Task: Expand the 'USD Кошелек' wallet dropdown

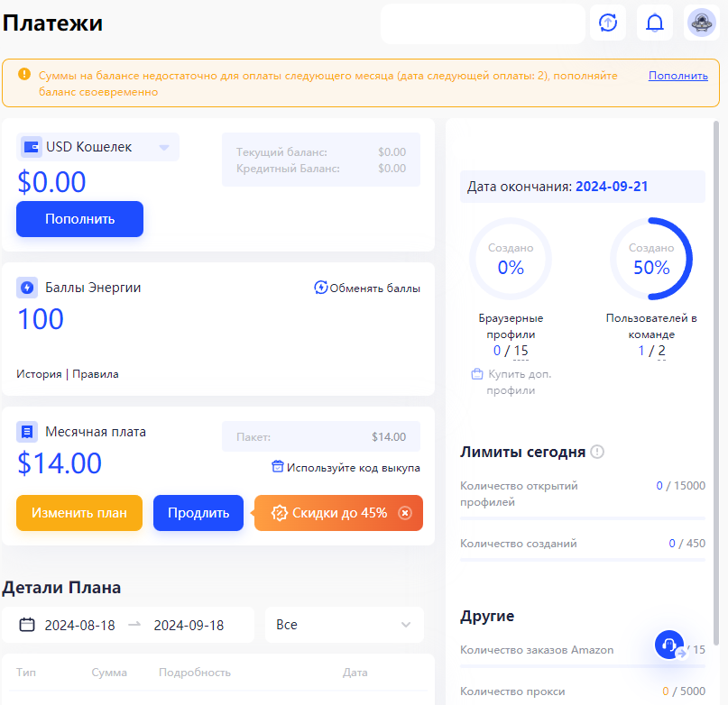Action: pyautogui.click(x=97, y=147)
